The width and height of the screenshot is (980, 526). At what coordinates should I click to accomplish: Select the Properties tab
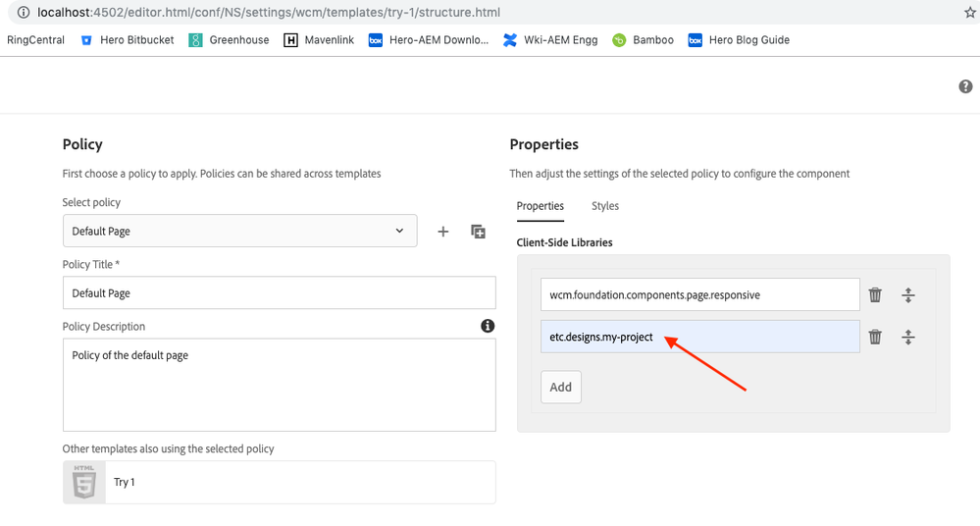pos(540,206)
